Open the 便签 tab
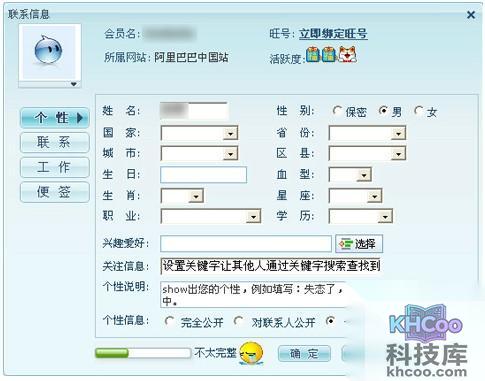 (x=55, y=192)
